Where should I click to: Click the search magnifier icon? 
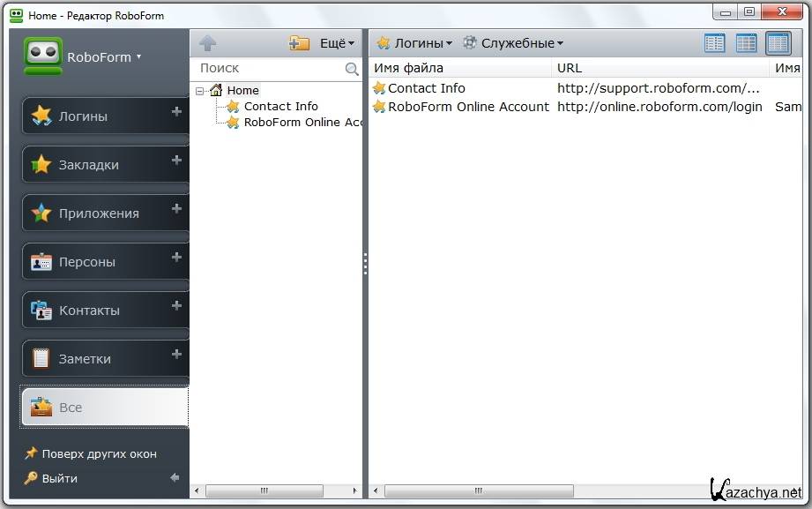coord(352,69)
